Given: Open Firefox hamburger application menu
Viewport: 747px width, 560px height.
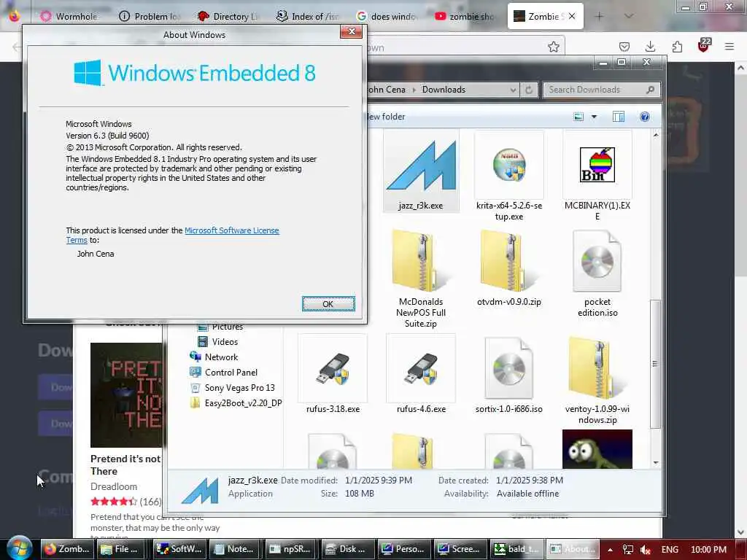Looking at the screenshot, I should 729,47.
